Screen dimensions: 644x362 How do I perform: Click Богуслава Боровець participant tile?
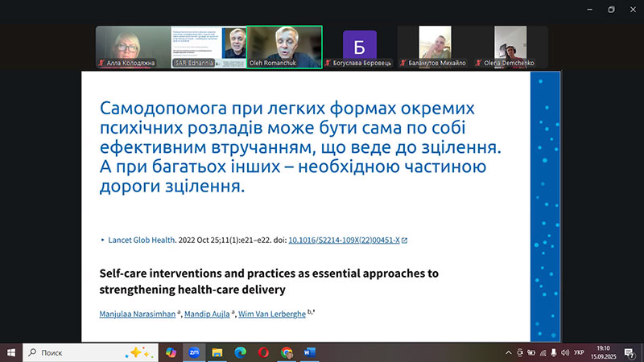(359, 47)
